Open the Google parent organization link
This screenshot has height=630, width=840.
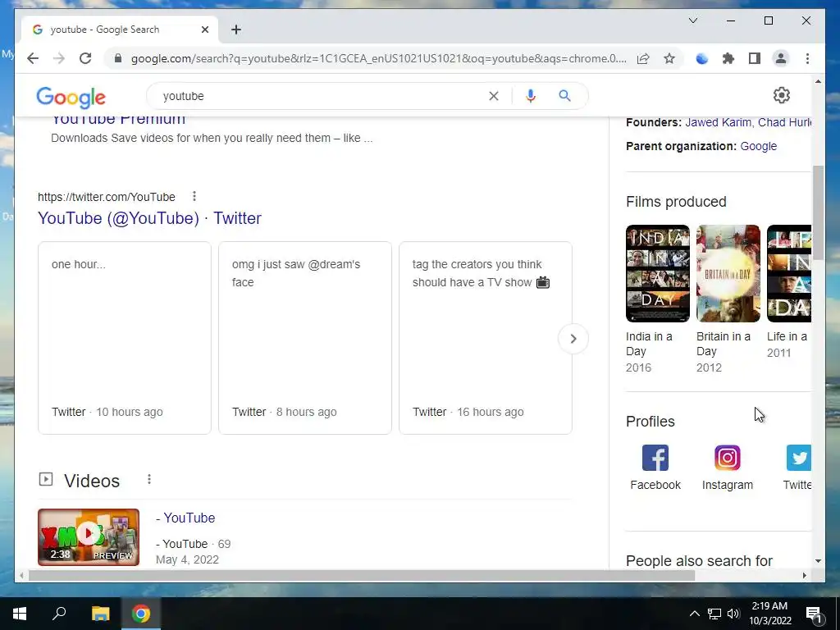[x=758, y=146]
